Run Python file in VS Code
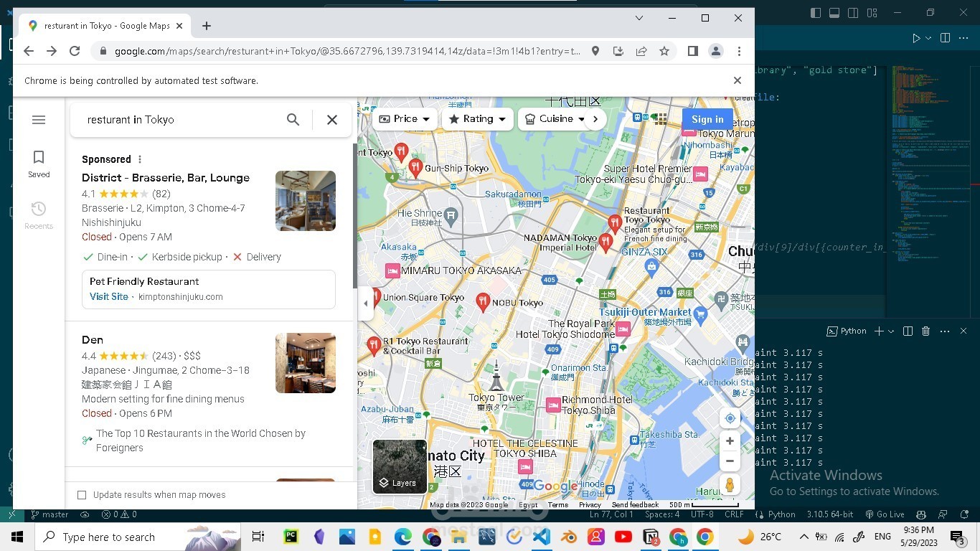Image resolution: width=980 pixels, height=551 pixels. pyautogui.click(x=916, y=38)
